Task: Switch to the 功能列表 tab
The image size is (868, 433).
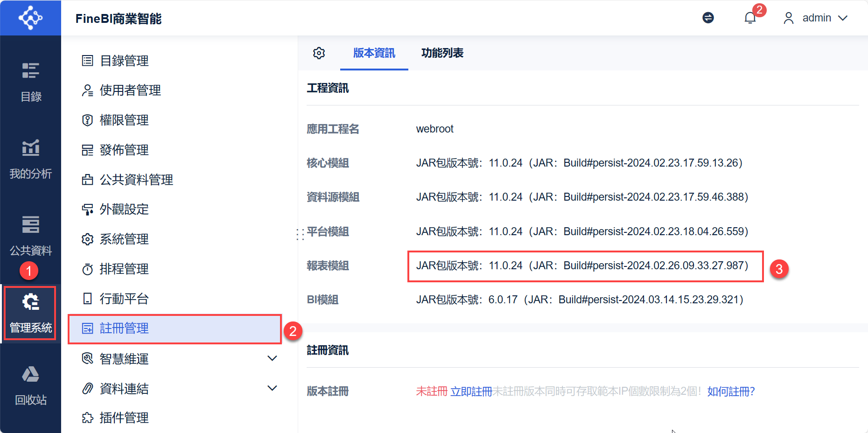Action: [x=441, y=53]
